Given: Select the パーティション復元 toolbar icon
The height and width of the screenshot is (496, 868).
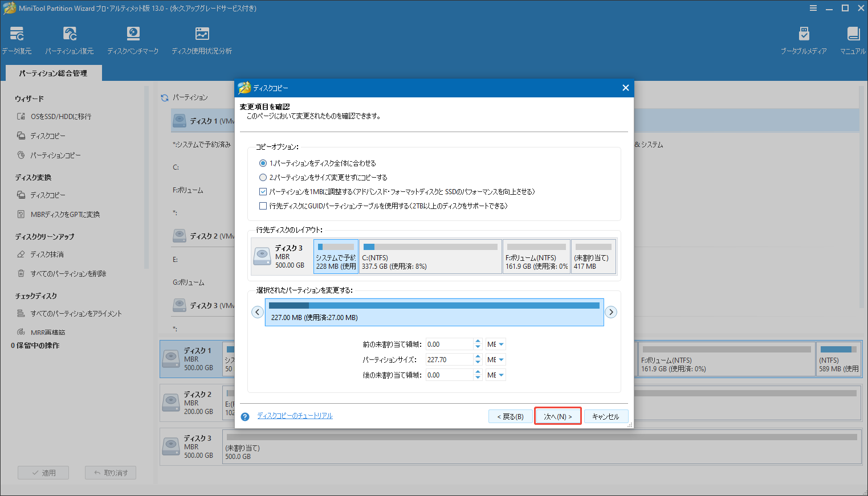Looking at the screenshot, I should [70, 39].
